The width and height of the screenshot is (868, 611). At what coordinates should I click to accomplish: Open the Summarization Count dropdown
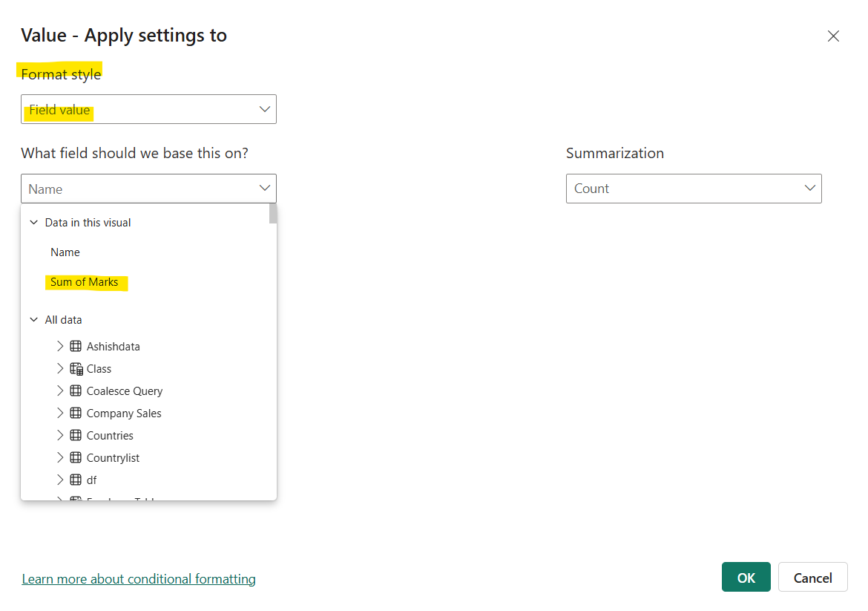click(x=693, y=189)
